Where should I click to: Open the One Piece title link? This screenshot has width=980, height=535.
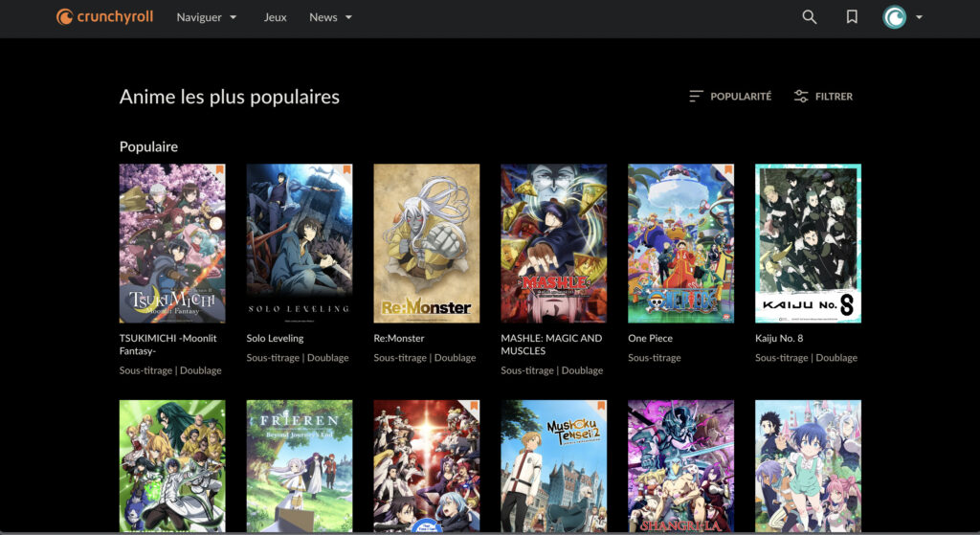(x=651, y=338)
